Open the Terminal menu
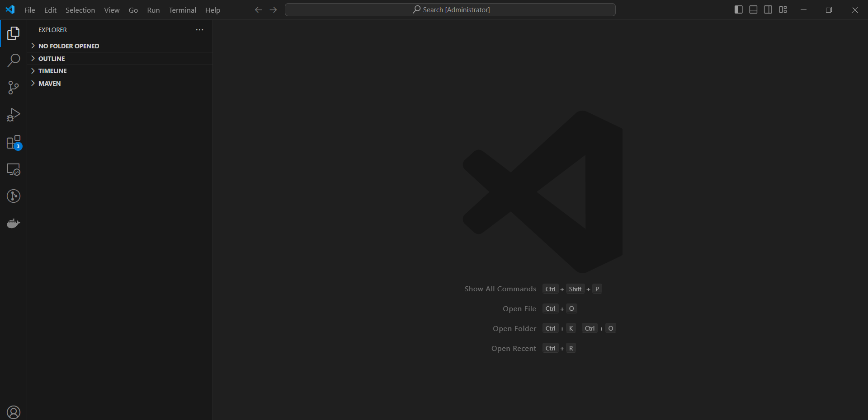The height and width of the screenshot is (420, 868). point(182,10)
